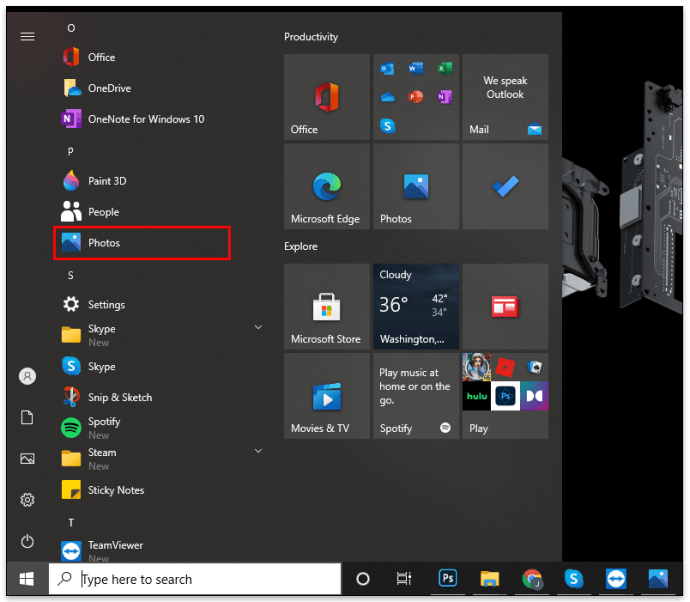This screenshot has height=602, width=690.
Task: Launch the Skype app with blue icon
Action: 161,366
